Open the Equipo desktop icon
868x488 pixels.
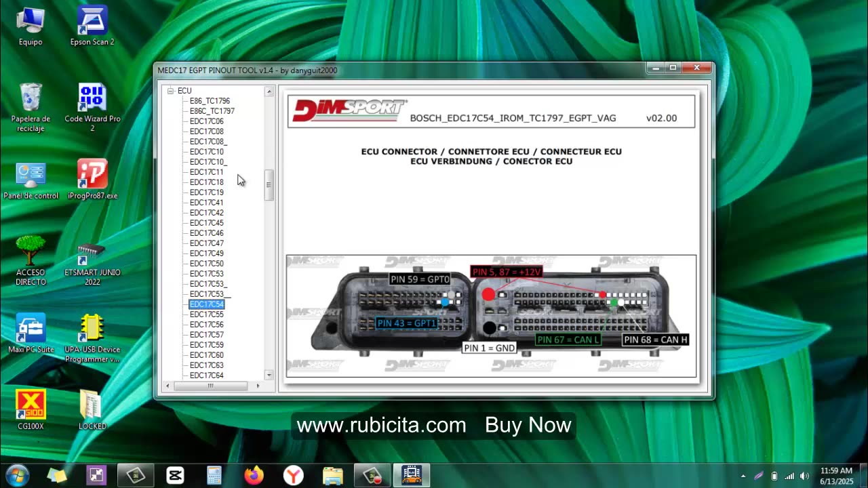[x=31, y=27]
